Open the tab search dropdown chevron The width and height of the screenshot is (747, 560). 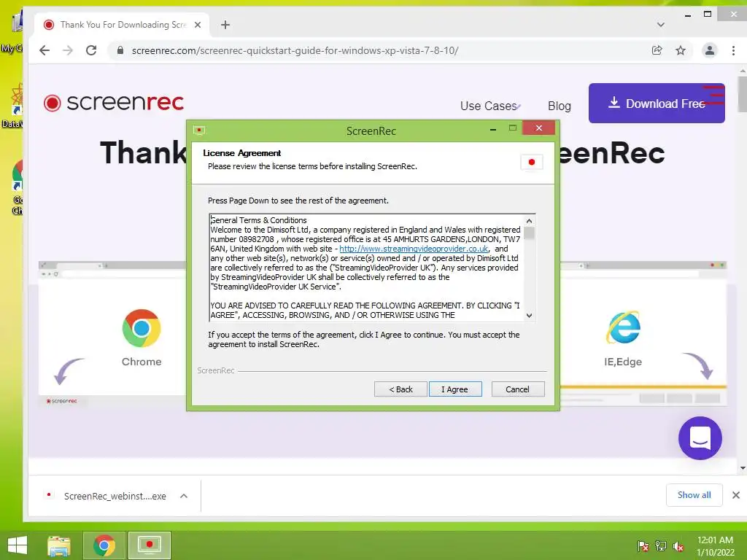(660, 25)
